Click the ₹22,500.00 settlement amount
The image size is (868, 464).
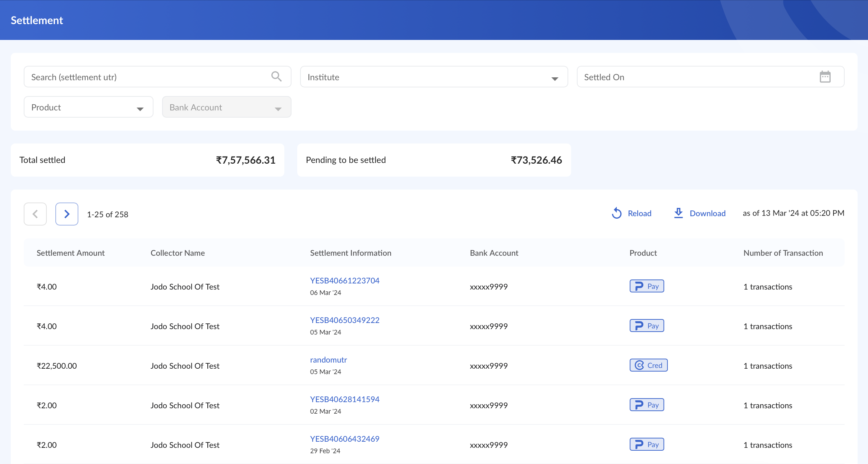(57, 366)
